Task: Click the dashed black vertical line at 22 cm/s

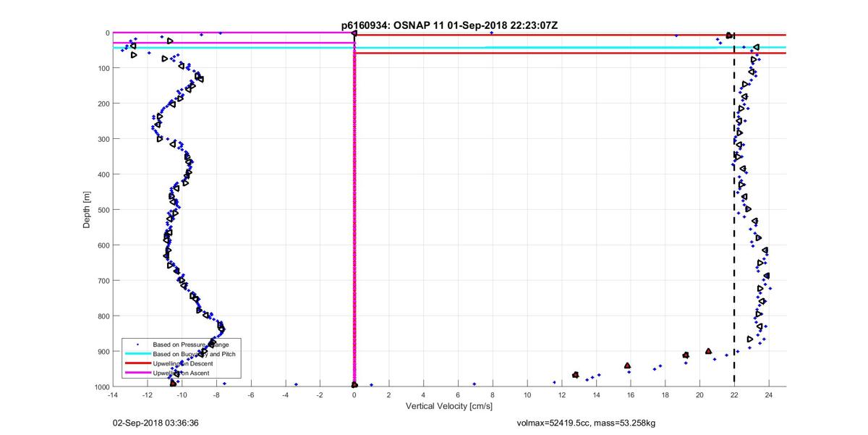Action: pos(734,210)
